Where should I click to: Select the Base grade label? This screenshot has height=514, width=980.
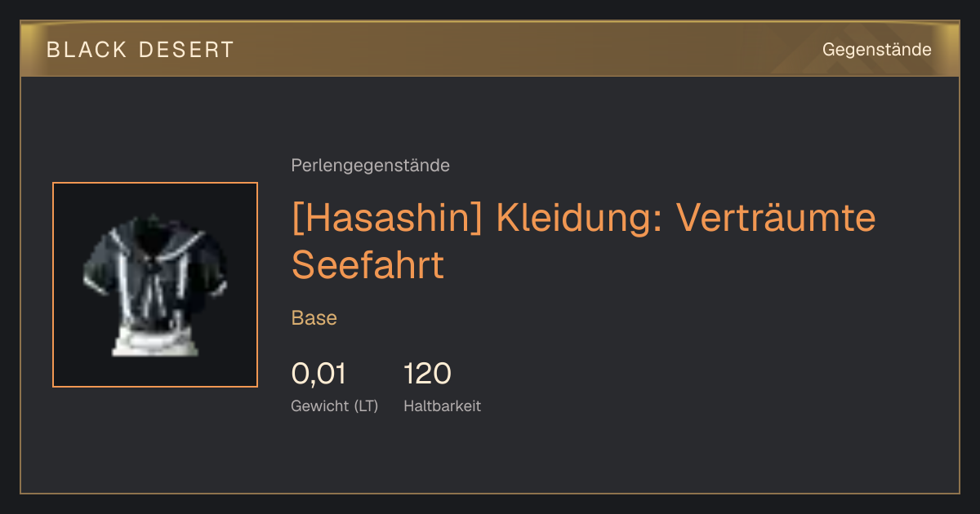tap(314, 318)
